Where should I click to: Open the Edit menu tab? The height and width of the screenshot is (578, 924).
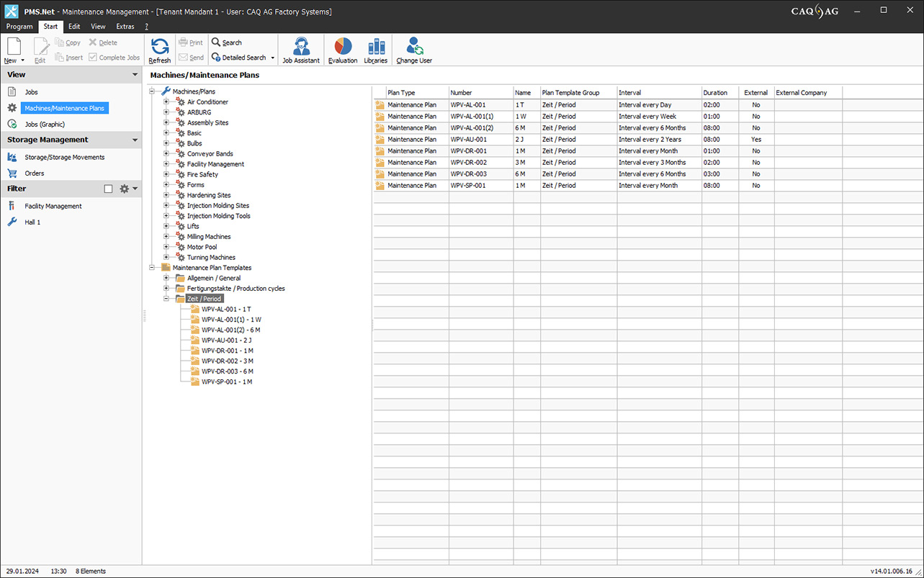tap(74, 27)
